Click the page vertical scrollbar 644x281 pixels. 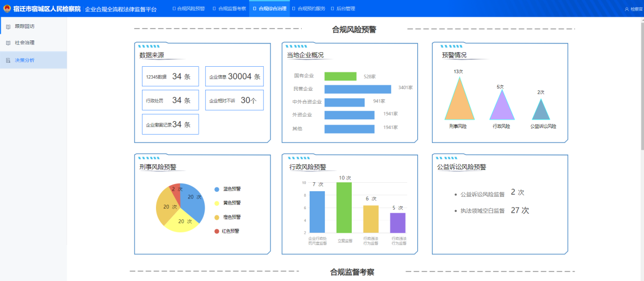point(641,84)
